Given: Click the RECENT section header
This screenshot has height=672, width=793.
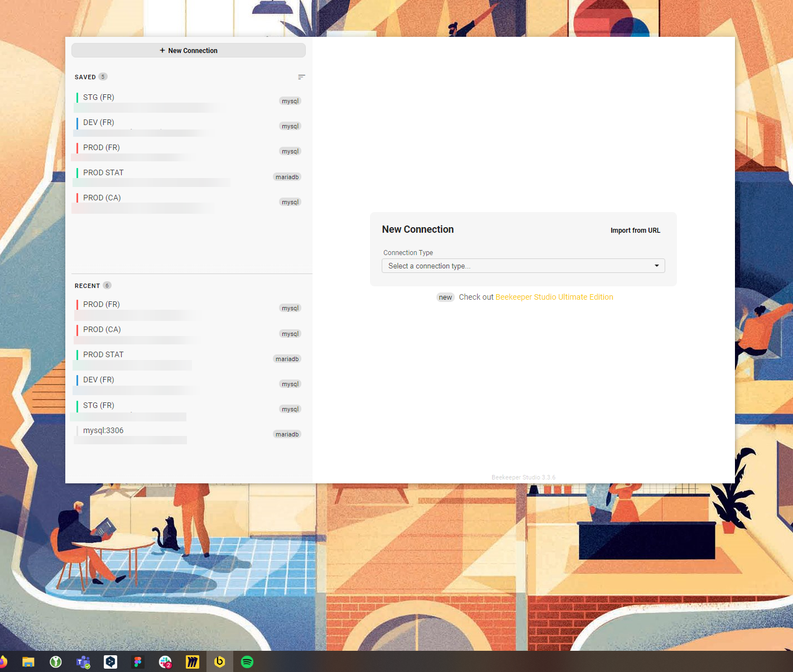Looking at the screenshot, I should point(88,286).
